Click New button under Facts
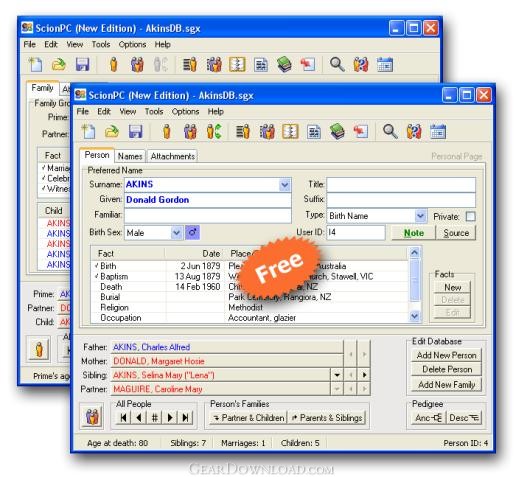 click(452, 287)
